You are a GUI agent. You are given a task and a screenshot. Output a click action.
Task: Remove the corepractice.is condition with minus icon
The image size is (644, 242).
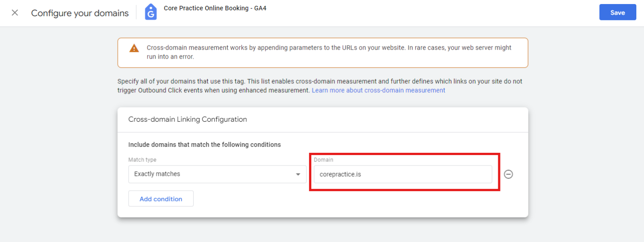(x=509, y=174)
